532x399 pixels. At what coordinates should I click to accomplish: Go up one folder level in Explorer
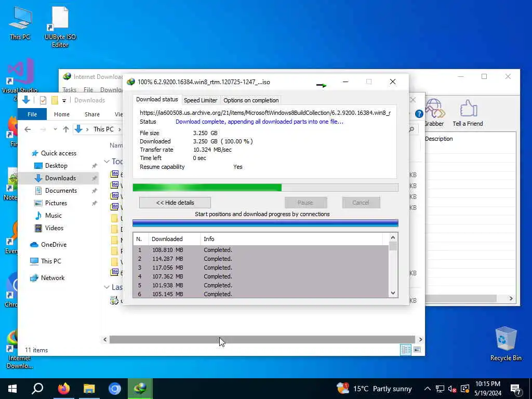point(66,129)
